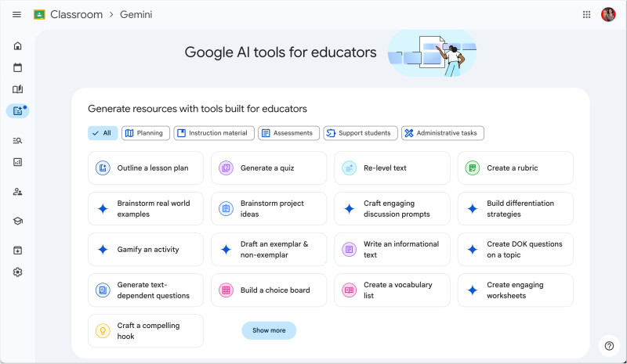Click the Re-level text icon
Screen dimensions: 627x364
349,168
